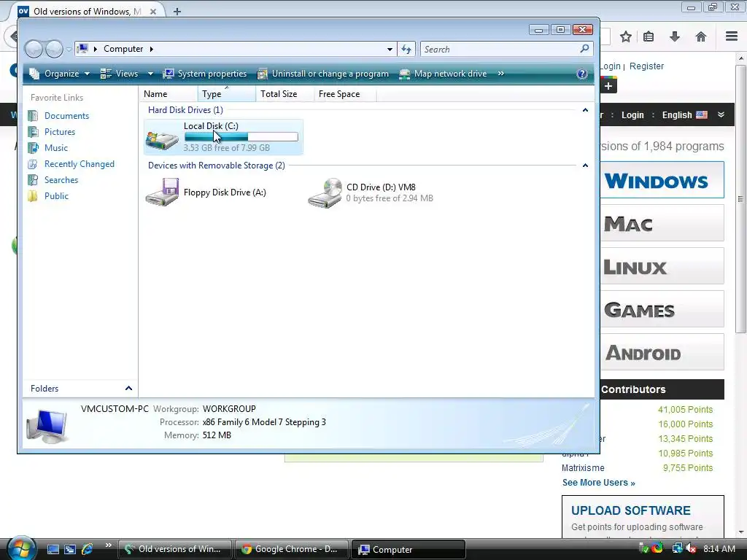The height and width of the screenshot is (560, 747).
Task: Click Uninstall or change a program
Action: point(323,74)
